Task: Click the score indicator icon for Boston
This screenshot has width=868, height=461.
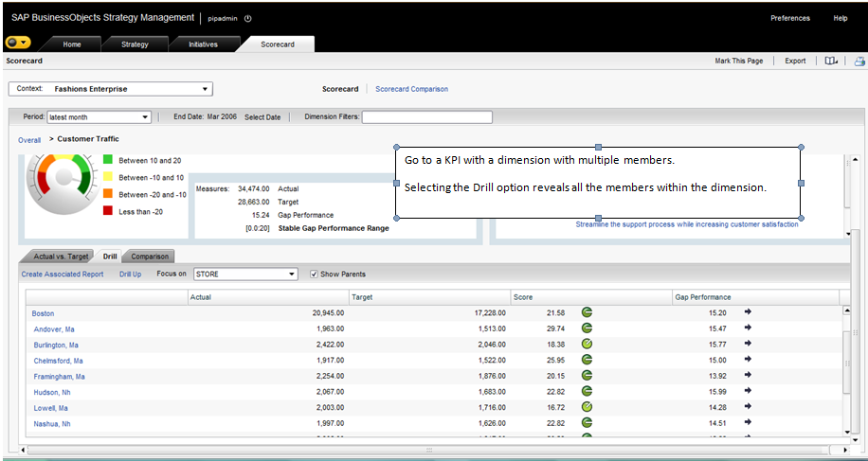Action: click(588, 312)
